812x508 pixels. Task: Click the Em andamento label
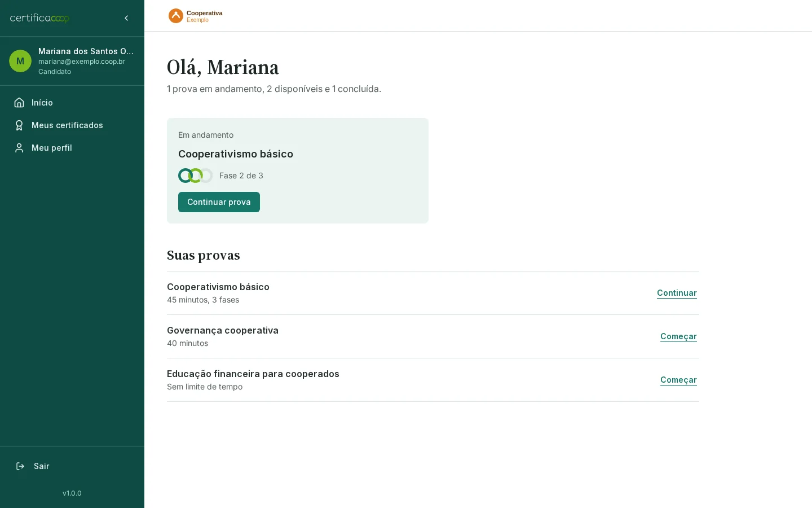(x=206, y=135)
